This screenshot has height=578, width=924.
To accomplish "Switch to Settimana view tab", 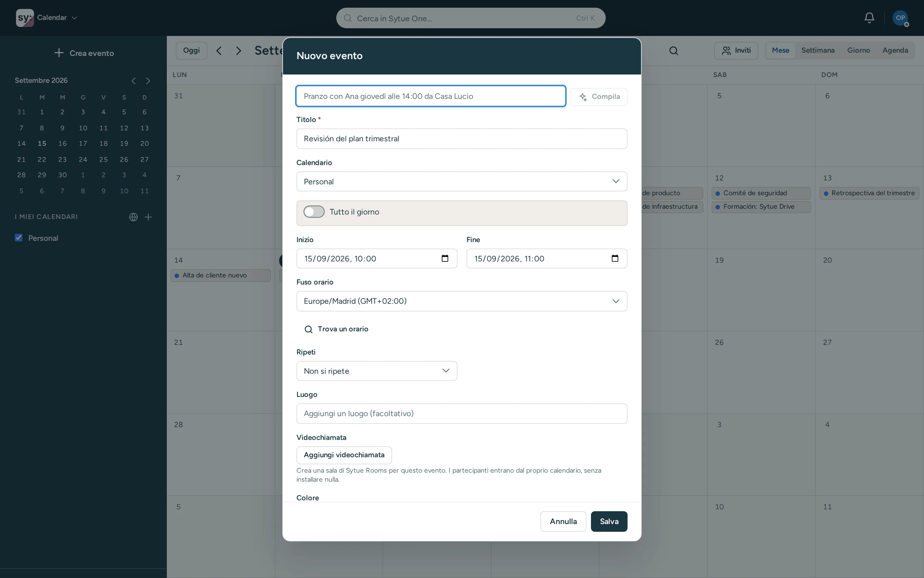I will (818, 50).
